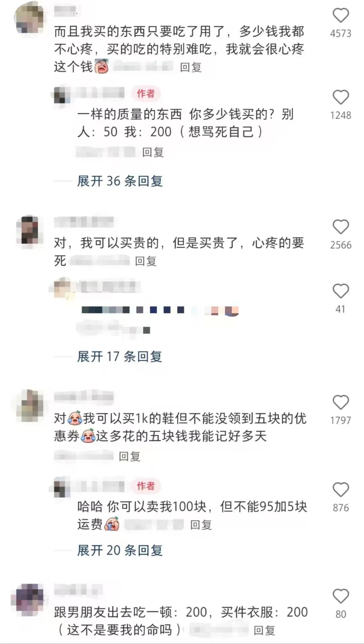Reply to the 五块的优惠券 comment
This screenshot has width=364, height=644.
(x=130, y=456)
